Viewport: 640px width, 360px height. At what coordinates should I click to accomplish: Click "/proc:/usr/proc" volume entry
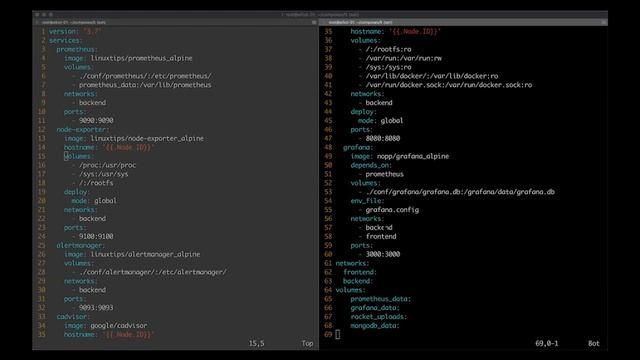point(107,165)
